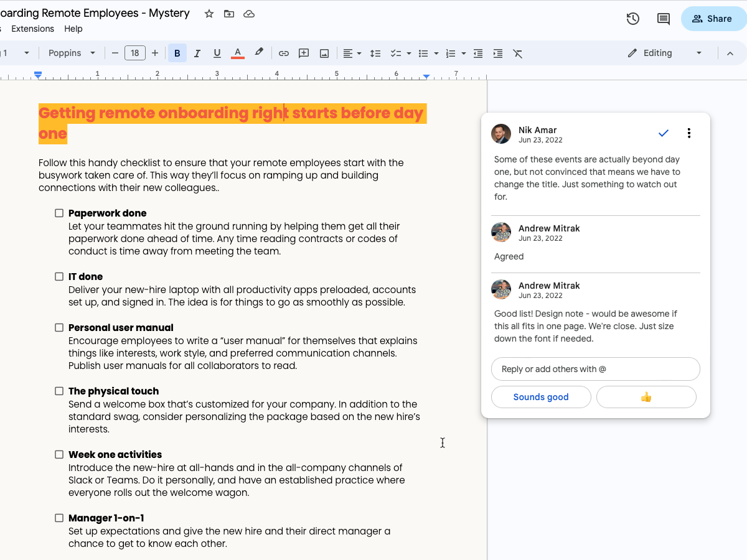Clear formatting
Image resolution: width=747 pixels, height=560 pixels.
click(x=518, y=54)
